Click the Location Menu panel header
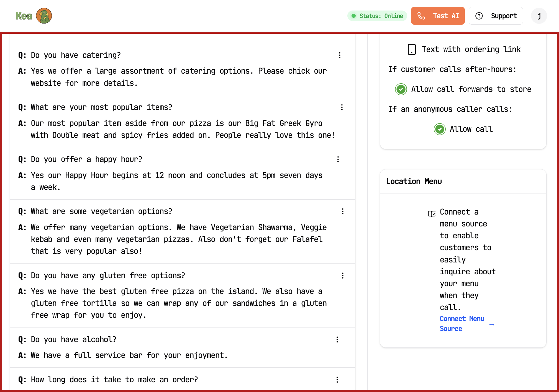The image size is (559, 392). click(463, 182)
